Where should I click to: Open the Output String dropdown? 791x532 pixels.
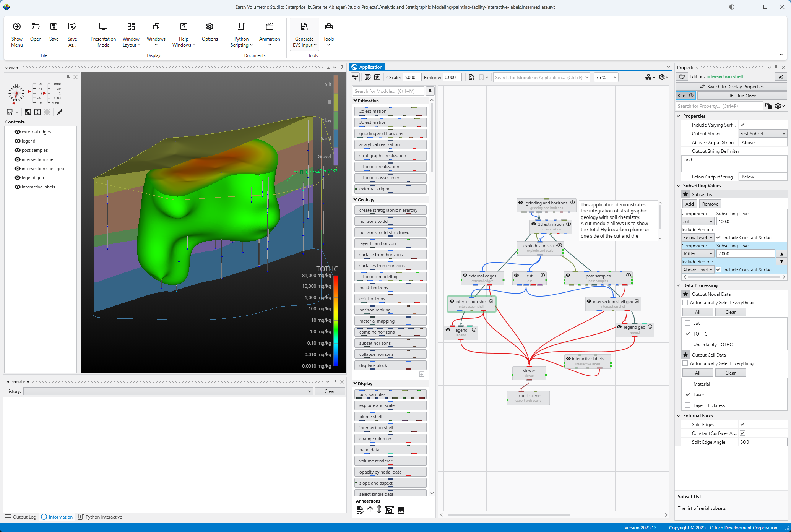[x=762, y=134]
